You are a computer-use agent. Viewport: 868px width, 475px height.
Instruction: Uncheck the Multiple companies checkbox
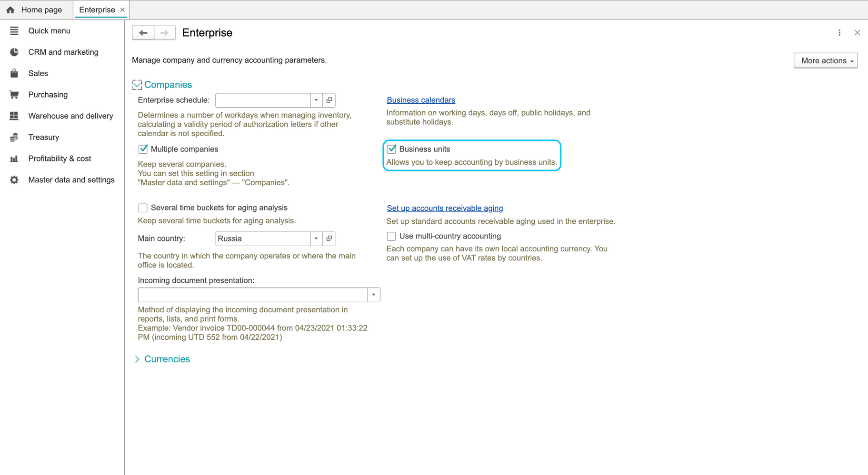click(x=143, y=149)
